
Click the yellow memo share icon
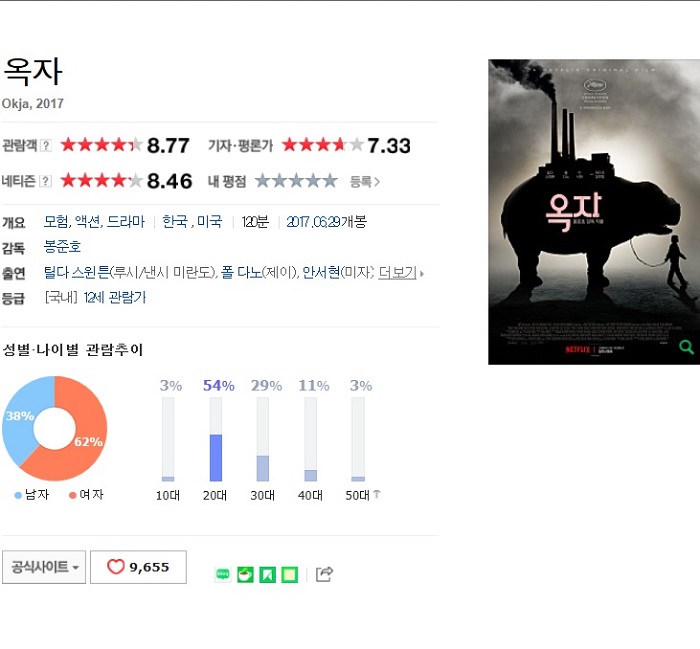[x=289, y=574]
